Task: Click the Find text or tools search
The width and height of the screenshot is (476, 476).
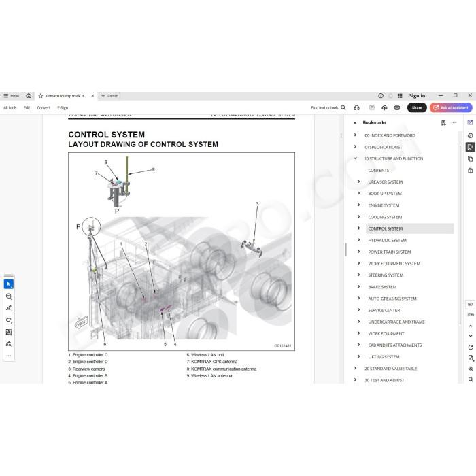Action: [328, 107]
